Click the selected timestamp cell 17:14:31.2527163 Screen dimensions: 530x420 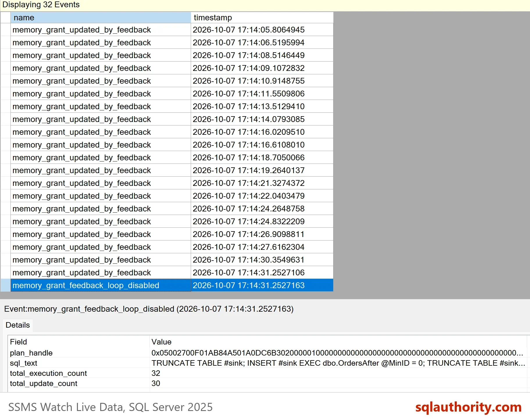[262, 285]
